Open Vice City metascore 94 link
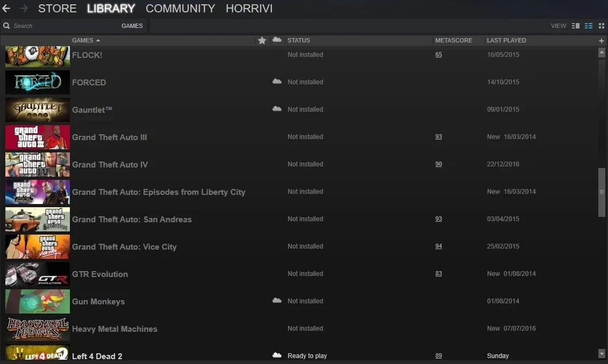This screenshot has width=608, height=364. (439, 246)
